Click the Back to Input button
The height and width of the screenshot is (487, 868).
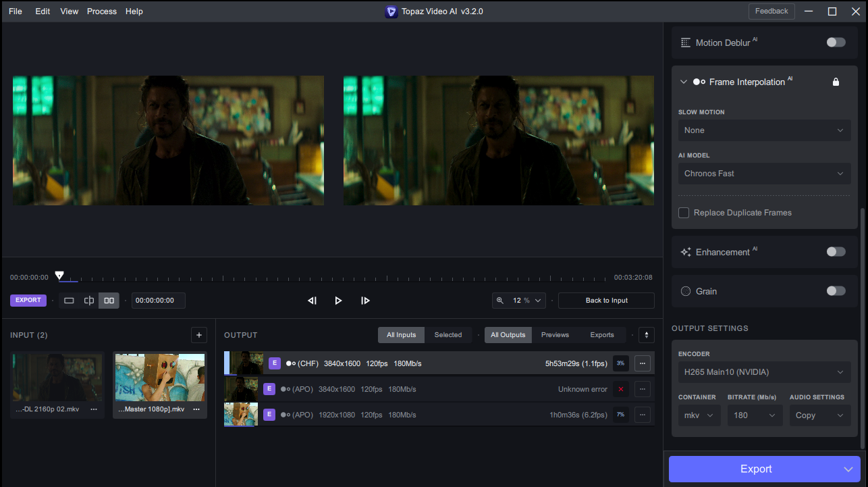point(606,301)
